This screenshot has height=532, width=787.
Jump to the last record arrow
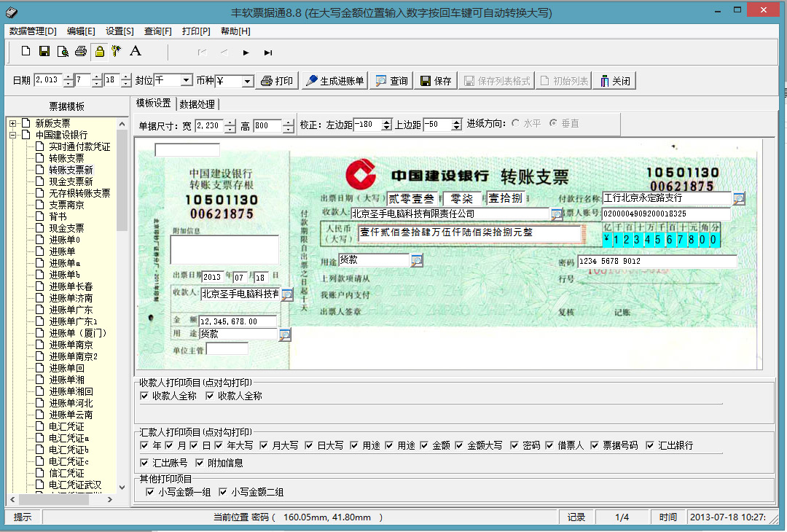tap(268, 52)
